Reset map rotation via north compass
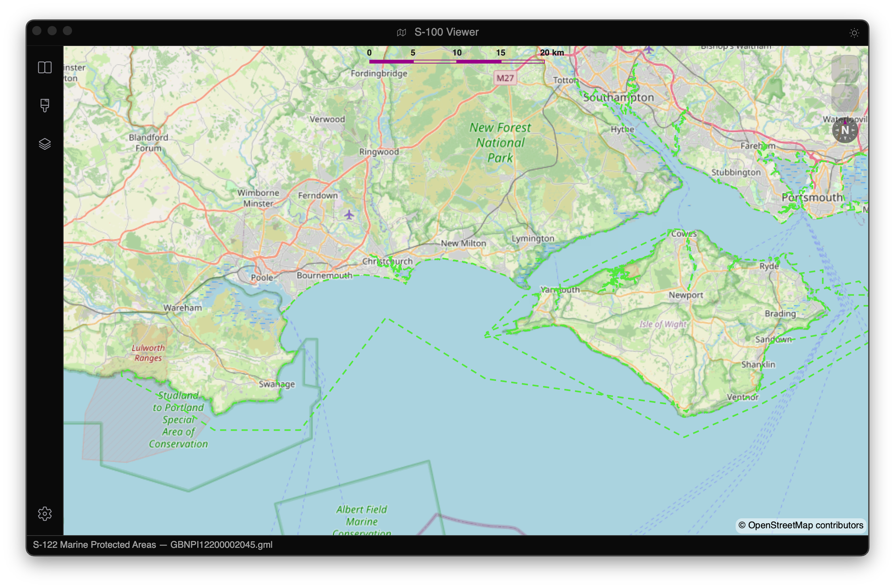 pyautogui.click(x=845, y=130)
